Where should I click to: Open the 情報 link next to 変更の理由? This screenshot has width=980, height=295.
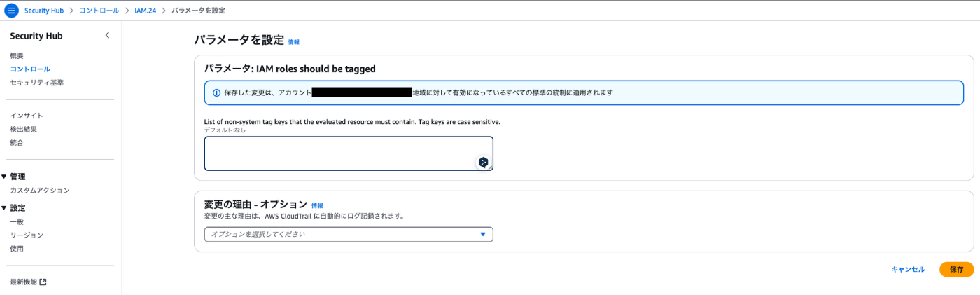coord(317,206)
